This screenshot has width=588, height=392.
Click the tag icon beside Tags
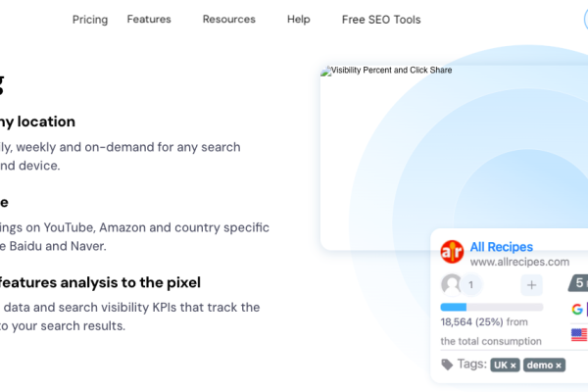[447, 365]
